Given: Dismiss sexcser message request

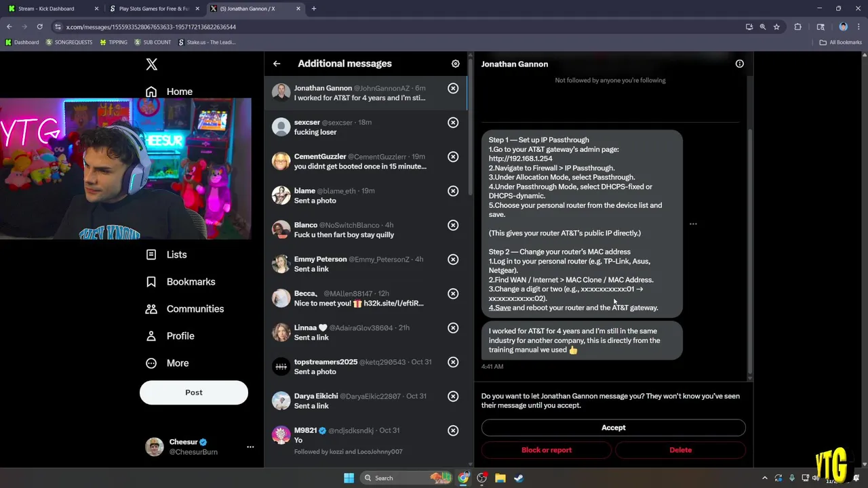Looking at the screenshot, I should pos(453,123).
